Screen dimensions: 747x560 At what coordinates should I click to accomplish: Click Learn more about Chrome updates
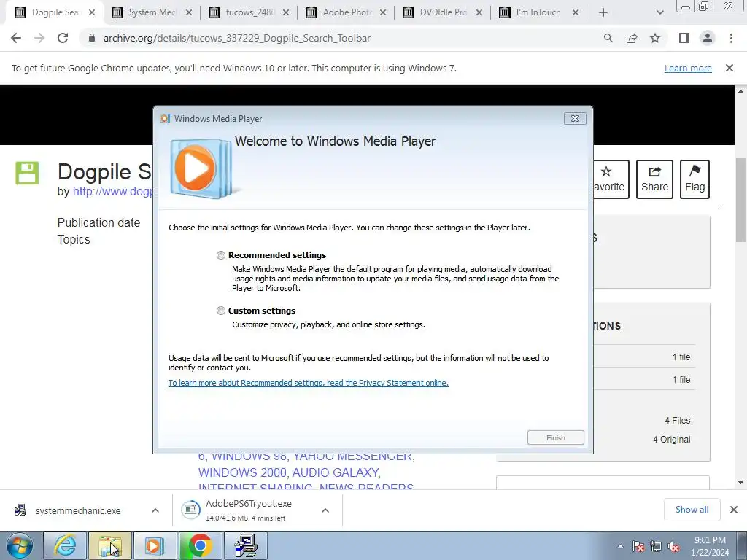click(688, 68)
